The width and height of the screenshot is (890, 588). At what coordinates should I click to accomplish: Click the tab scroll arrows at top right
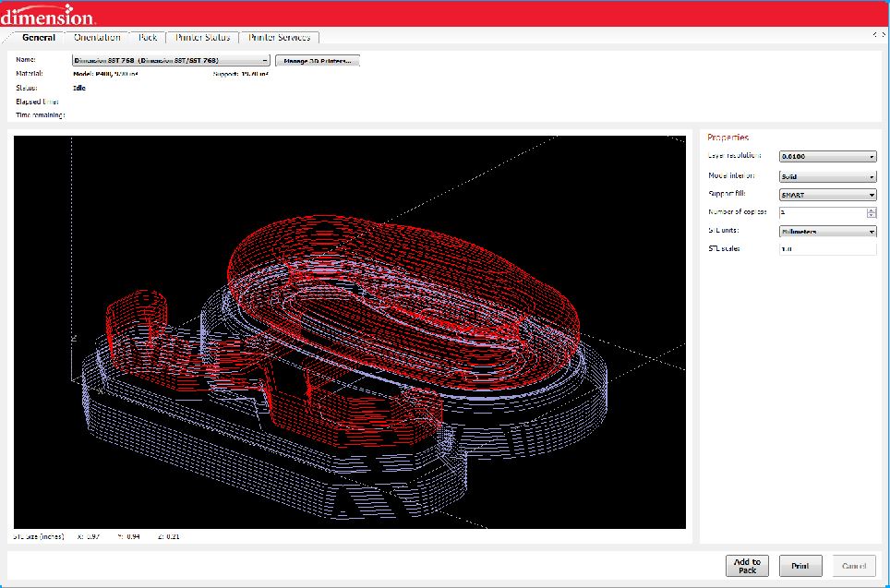[880, 35]
